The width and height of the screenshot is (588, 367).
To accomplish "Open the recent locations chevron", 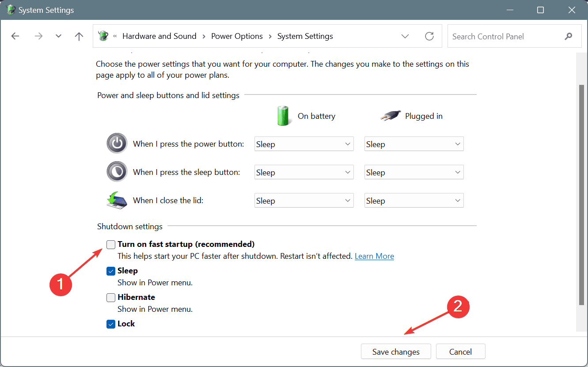I will click(x=58, y=36).
